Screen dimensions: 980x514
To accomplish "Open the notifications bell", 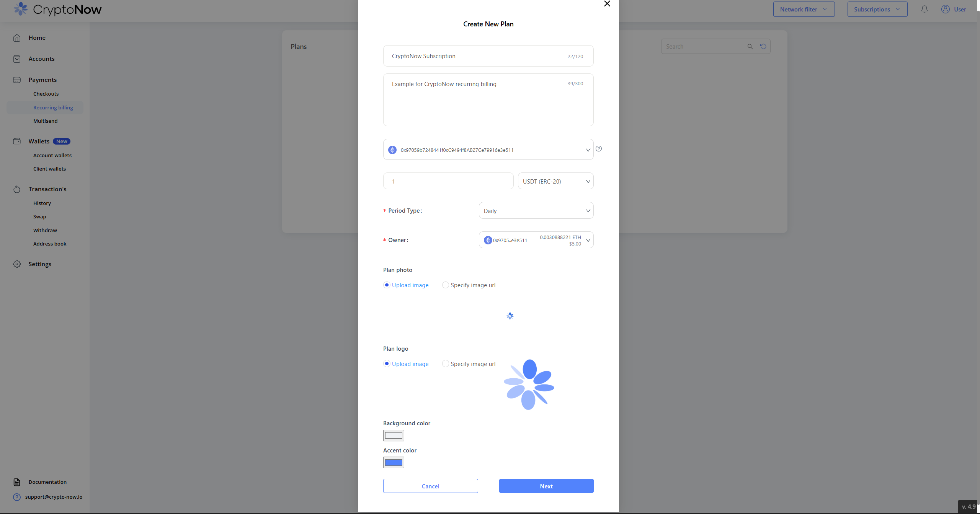I will coord(924,9).
